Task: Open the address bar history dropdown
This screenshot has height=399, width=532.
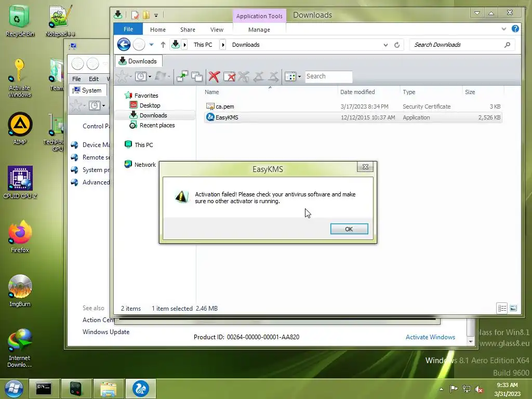Action: 385,45
